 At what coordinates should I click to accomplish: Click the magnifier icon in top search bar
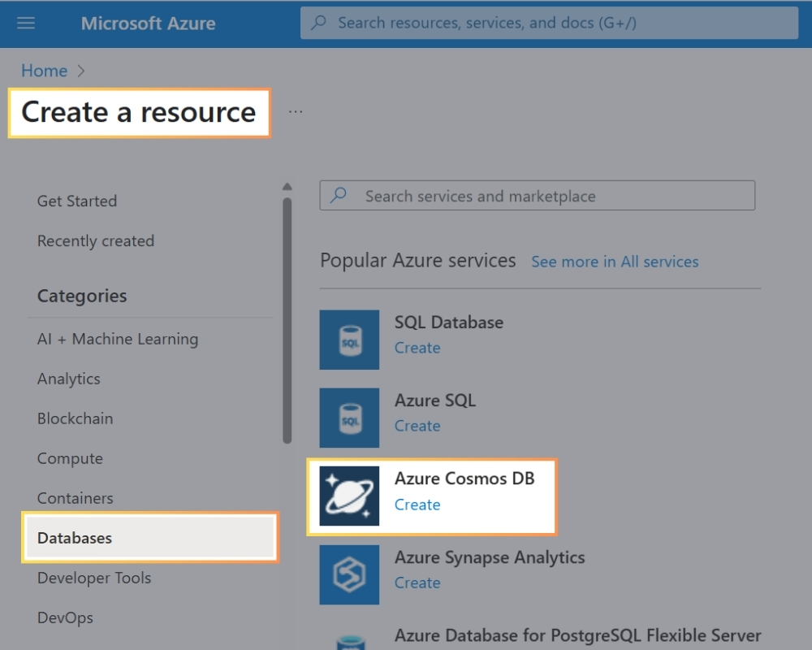pyautogui.click(x=318, y=22)
